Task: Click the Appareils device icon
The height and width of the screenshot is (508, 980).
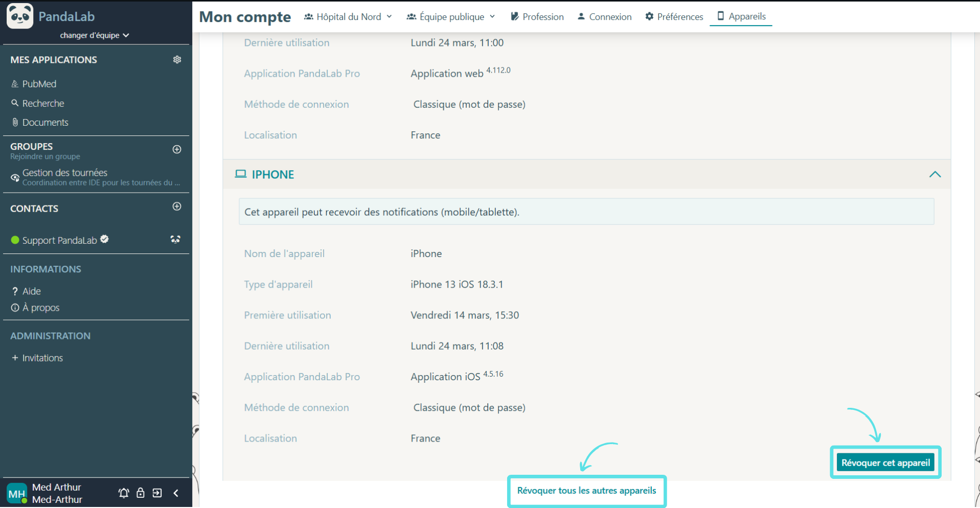Action: 720,16
